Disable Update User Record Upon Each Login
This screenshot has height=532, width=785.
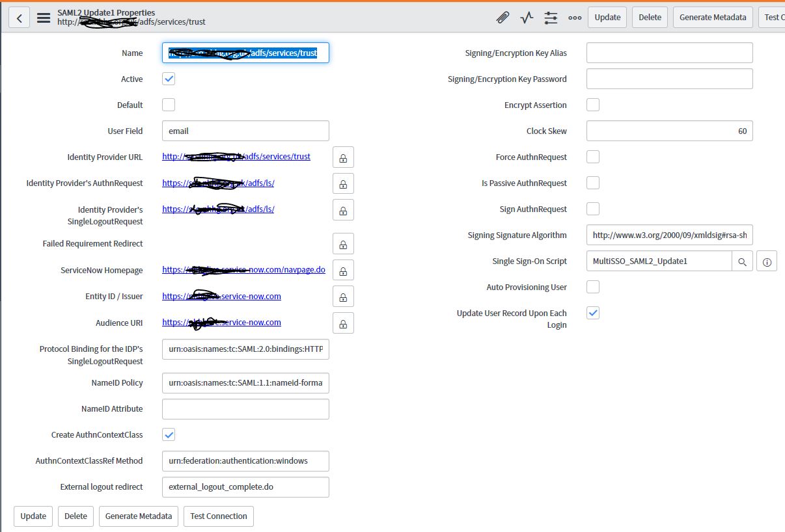pos(592,313)
